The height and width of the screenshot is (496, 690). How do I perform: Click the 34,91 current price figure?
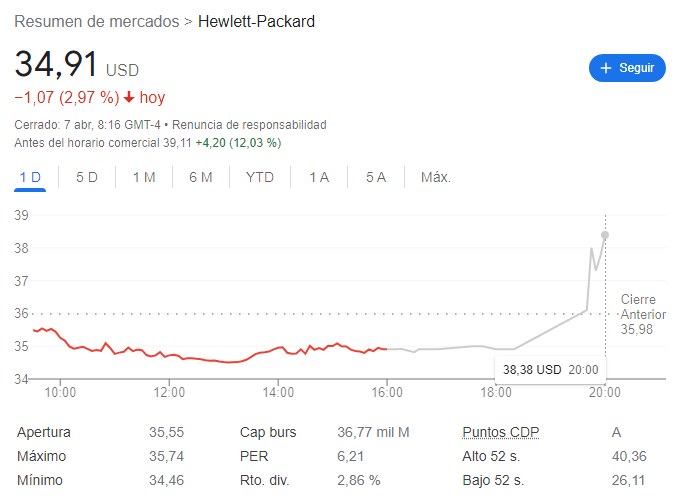tap(57, 65)
